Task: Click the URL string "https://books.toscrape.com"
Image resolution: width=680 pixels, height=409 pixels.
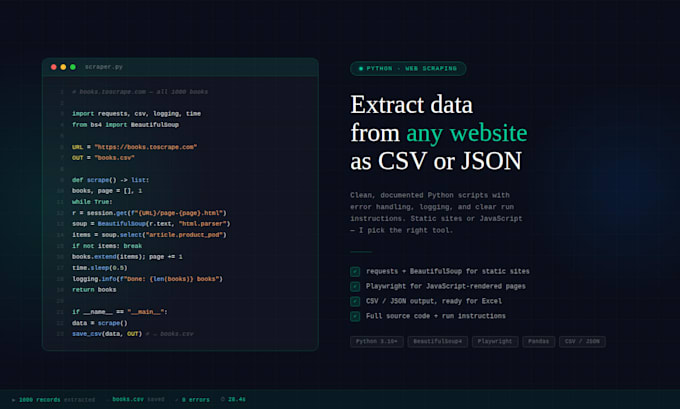Action: [146, 147]
